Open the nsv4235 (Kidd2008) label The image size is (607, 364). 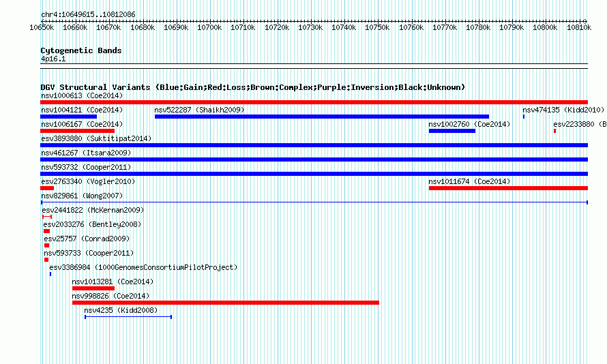click(121, 310)
